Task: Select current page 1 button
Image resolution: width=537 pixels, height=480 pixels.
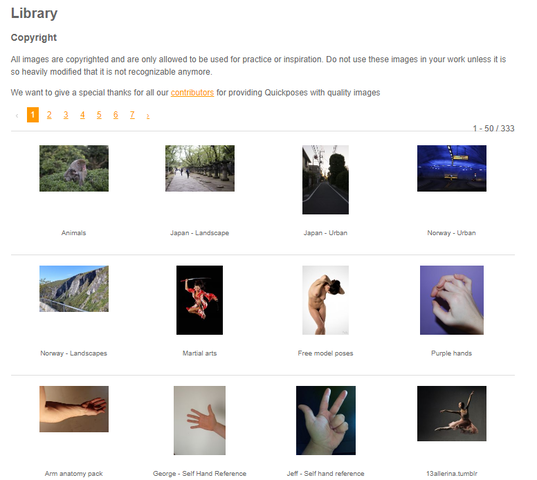Action: (33, 115)
